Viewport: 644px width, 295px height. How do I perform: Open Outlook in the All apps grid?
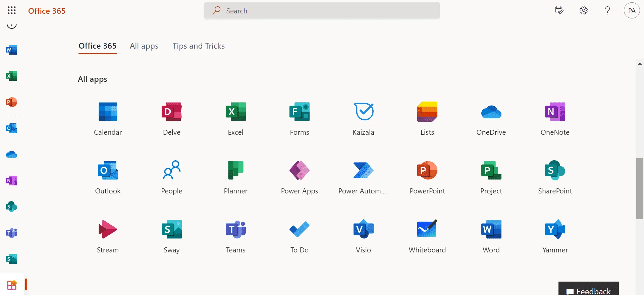(108, 178)
